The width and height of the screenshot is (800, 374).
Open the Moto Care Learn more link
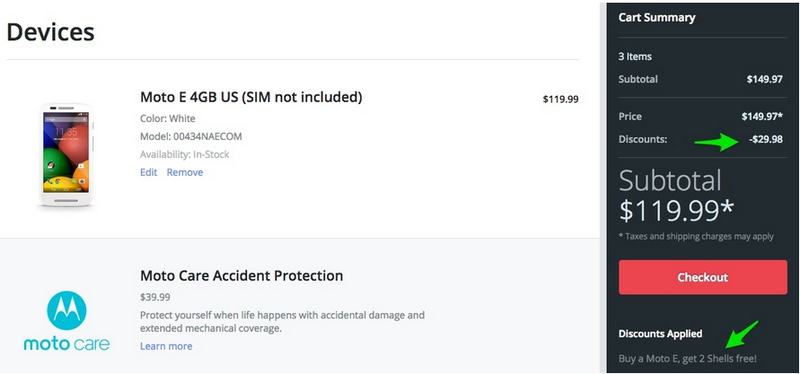tap(166, 346)
